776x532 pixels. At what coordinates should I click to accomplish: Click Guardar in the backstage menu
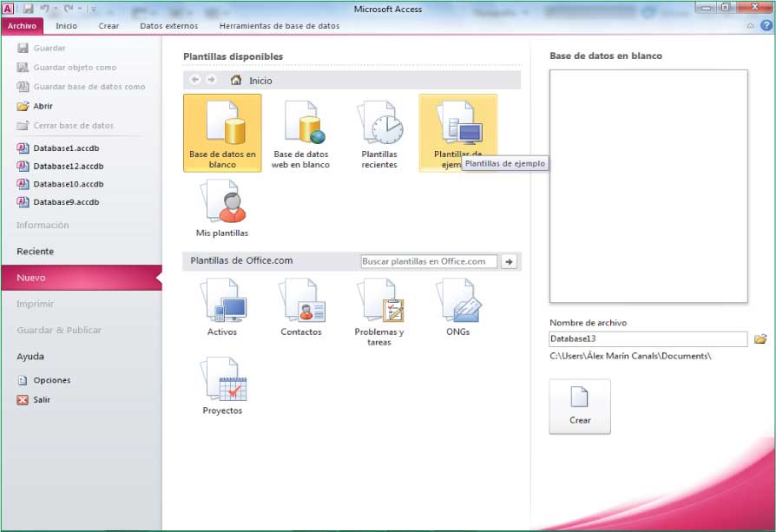coord(41,48)
